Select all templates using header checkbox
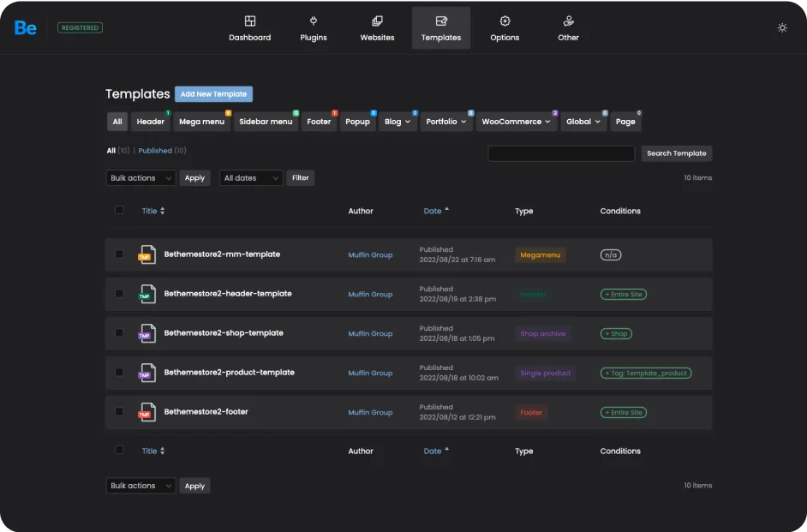807x532 pixels. [x=119, y=211]
